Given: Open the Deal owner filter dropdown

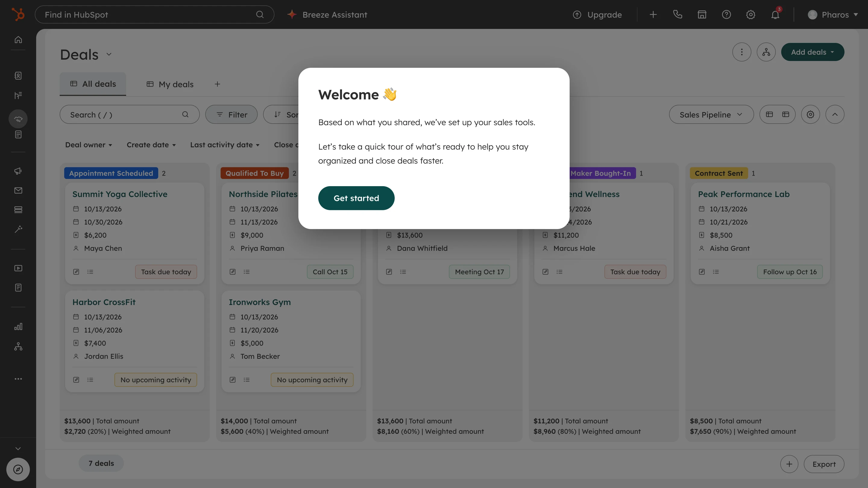Looking at the screenshot, I should (x=88, y=145).
